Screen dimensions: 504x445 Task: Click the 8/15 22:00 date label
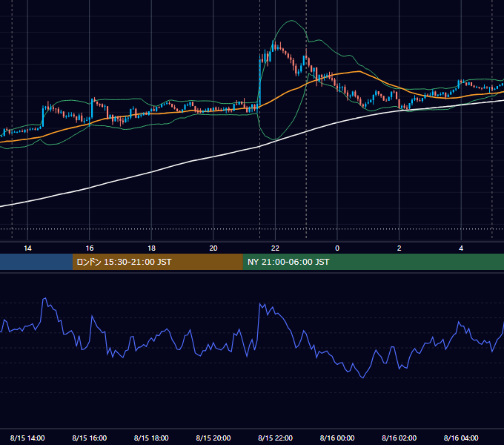click(x=275, y=438)
